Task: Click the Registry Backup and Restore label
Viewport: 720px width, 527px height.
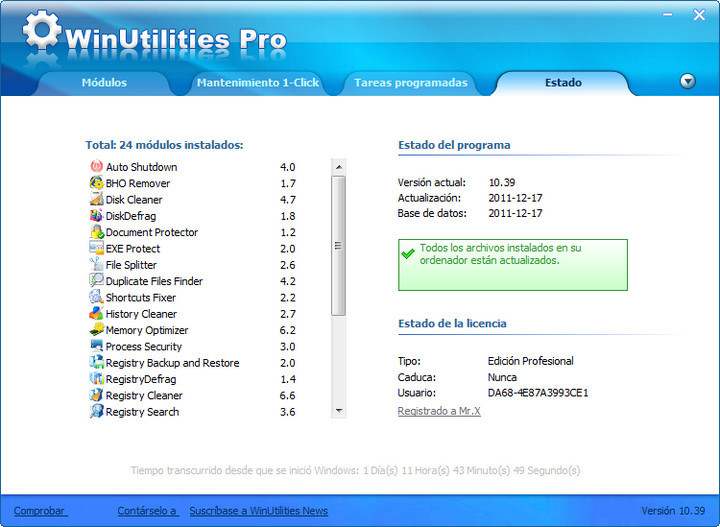Action: tap(173, 363)
